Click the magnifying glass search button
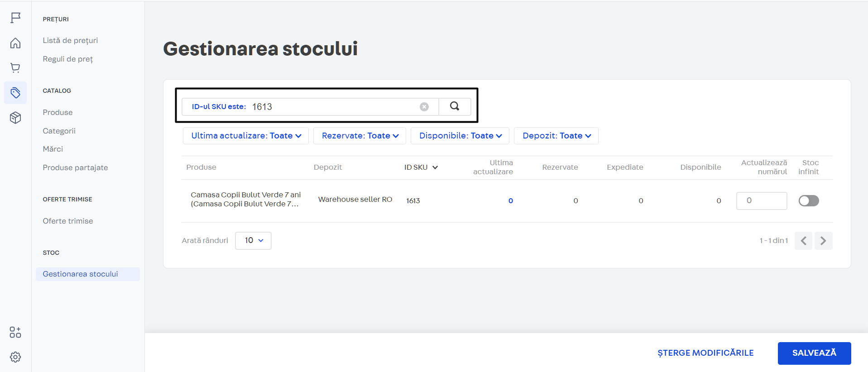Viewport: 868px width, 372px height. click(455, 106)
